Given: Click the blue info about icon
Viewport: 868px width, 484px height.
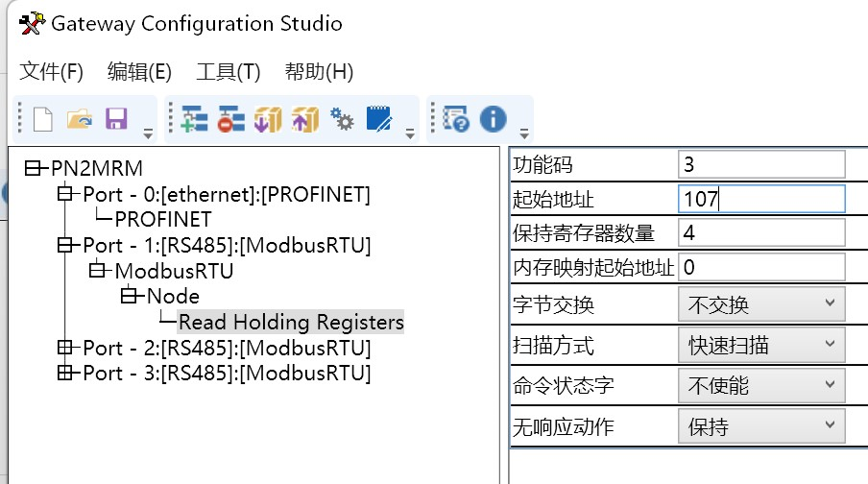Looking at the screenshot, I should tap(493, 119).
